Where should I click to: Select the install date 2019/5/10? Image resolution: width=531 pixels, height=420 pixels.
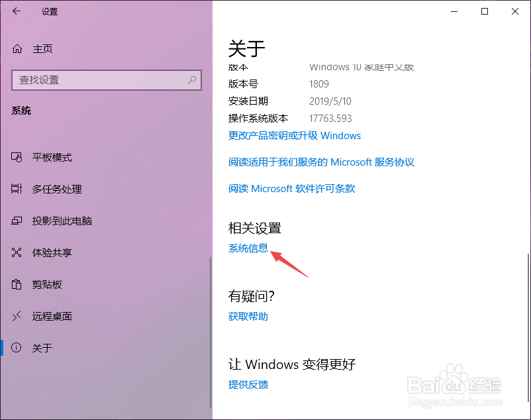[330, 101]
